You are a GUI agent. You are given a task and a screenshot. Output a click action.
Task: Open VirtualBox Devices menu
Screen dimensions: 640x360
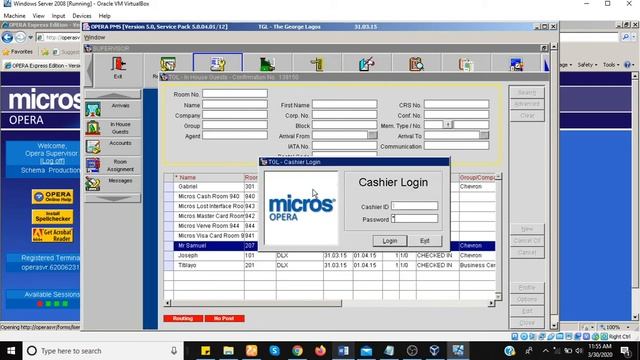pos(82,16)
